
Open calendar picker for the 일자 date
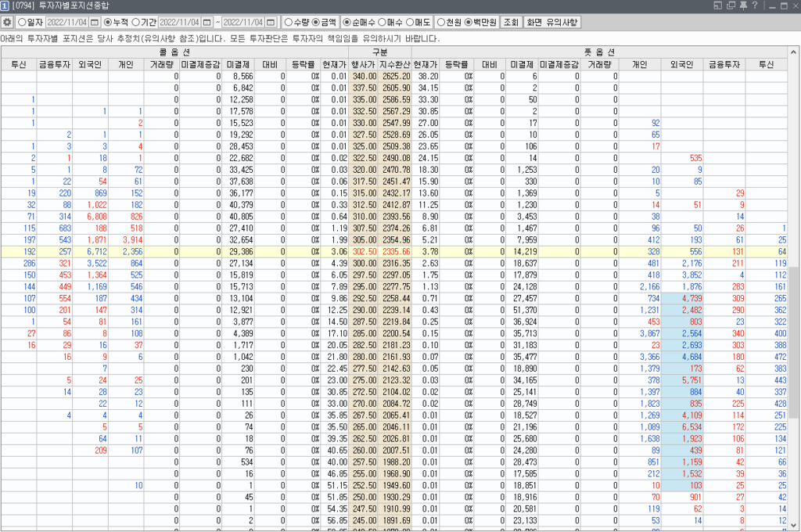[x=95, y=22]
